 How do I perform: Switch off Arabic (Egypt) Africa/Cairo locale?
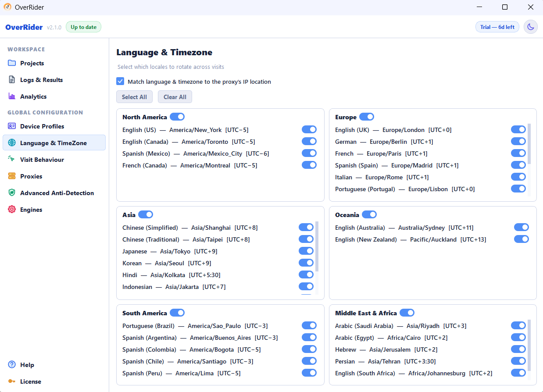pos(518,337)
